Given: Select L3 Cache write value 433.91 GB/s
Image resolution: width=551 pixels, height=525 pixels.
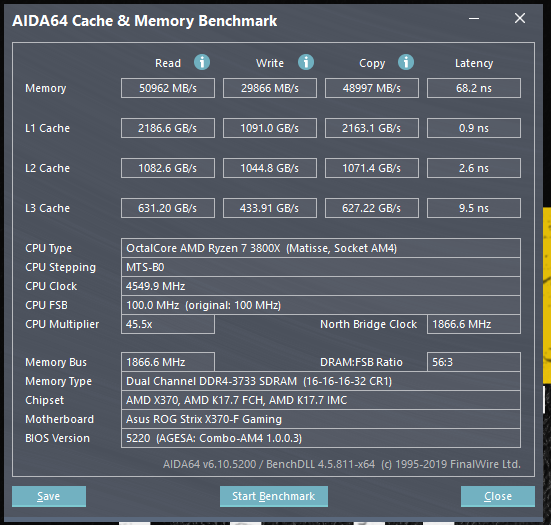Looking at the screenshot, I should [270, 208].
